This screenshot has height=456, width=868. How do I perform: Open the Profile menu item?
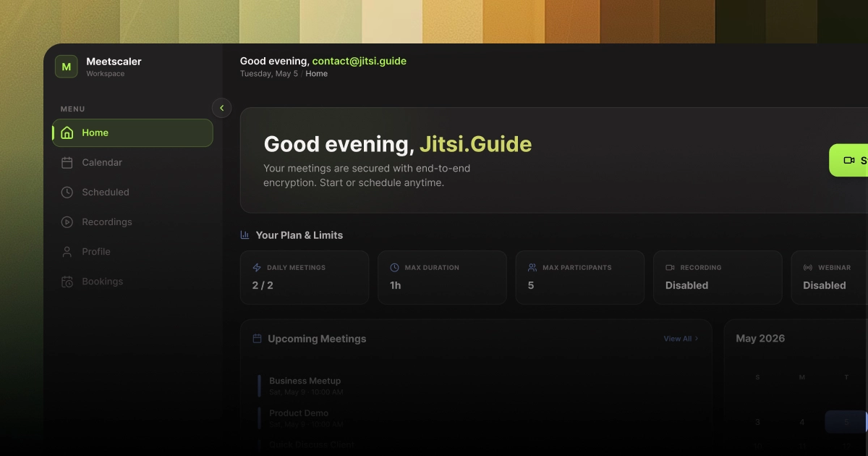(x=132, y=252)
